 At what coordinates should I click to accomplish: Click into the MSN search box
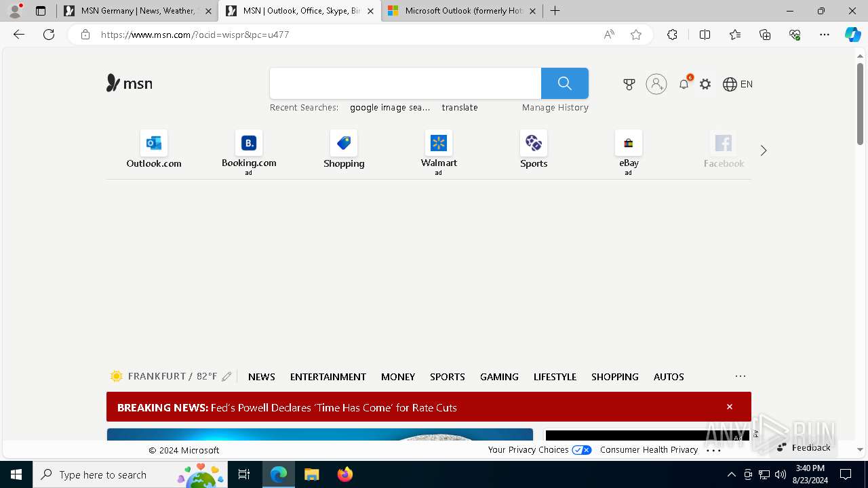coord(406,83)
